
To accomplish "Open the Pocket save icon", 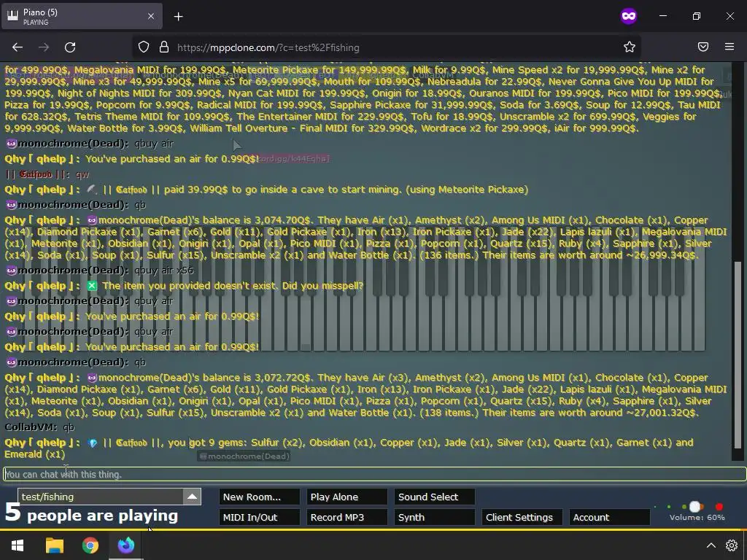I will 703,47.
